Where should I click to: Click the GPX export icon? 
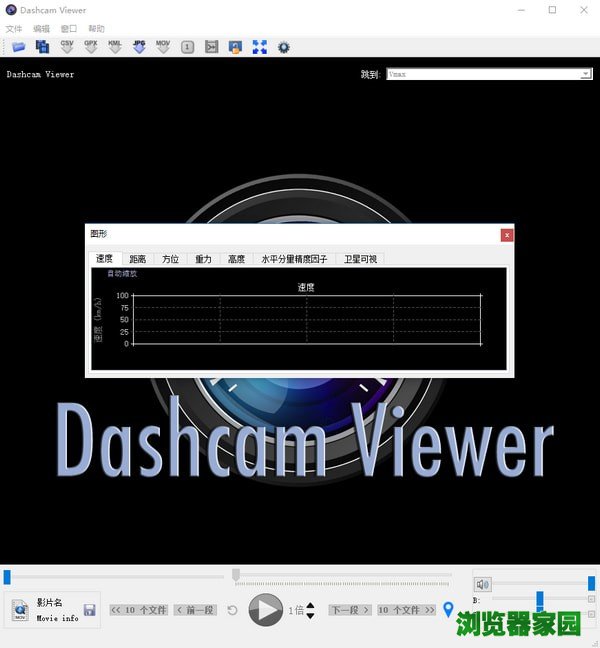91,46
